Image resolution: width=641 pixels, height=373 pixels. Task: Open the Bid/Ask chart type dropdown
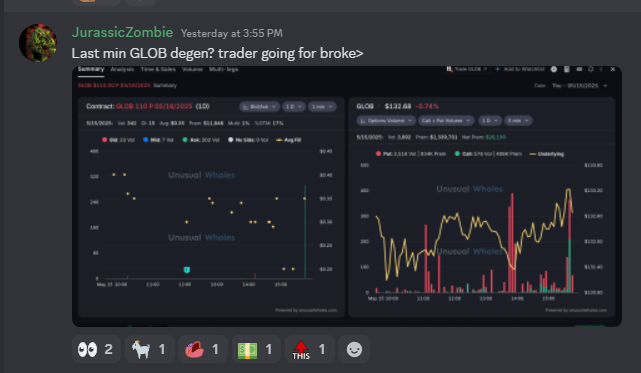[260, 106]
